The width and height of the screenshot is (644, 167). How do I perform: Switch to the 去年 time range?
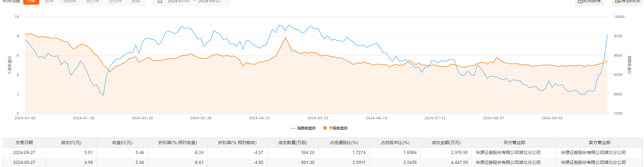[49, 1]
